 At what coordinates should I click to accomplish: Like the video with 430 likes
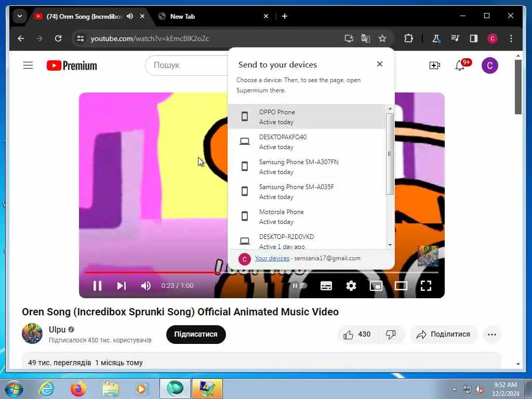[x=357, y=335]
